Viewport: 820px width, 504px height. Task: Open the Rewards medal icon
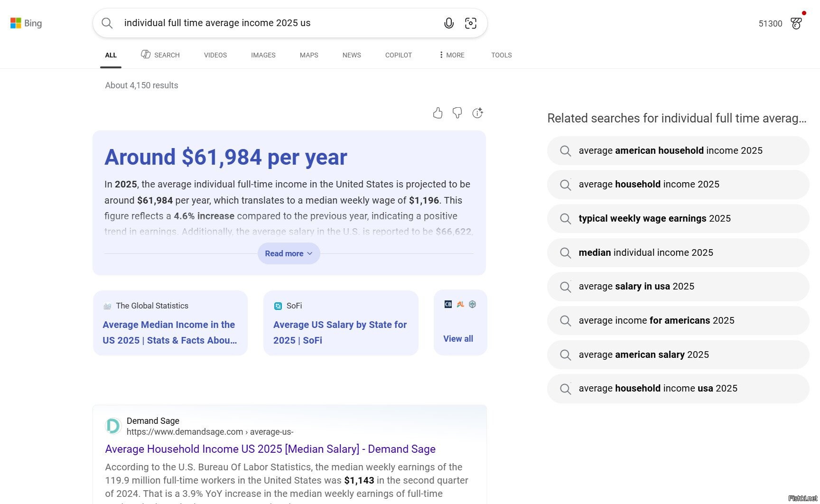[796, 23]
